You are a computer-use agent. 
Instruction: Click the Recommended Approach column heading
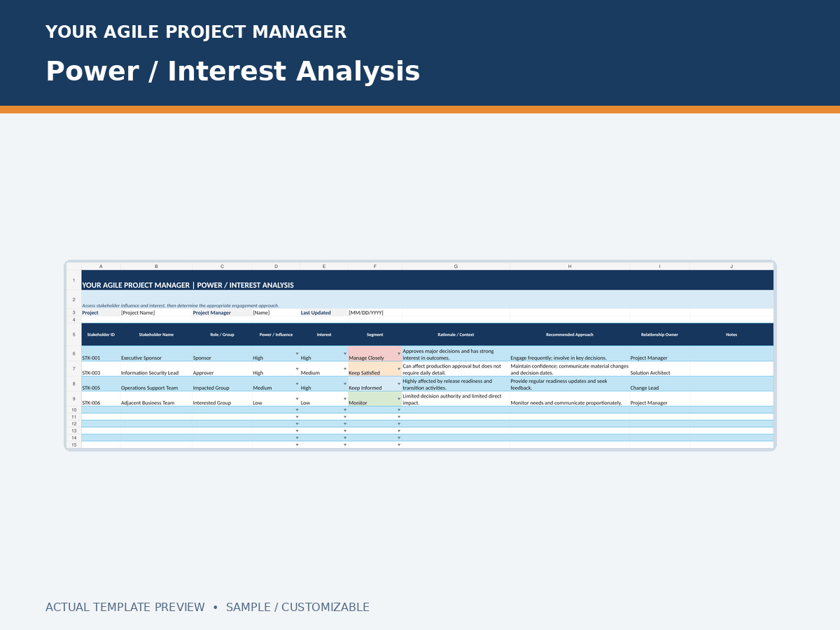pos(570,335)
